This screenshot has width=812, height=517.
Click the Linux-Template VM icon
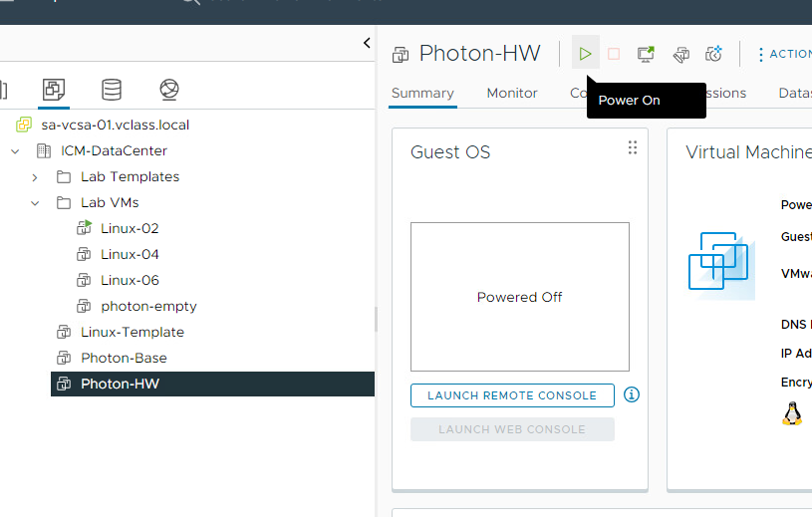64,332
